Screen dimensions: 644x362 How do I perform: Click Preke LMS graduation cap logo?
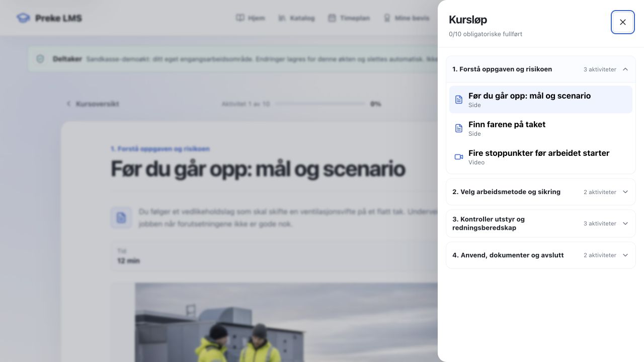tap(23, 18)
